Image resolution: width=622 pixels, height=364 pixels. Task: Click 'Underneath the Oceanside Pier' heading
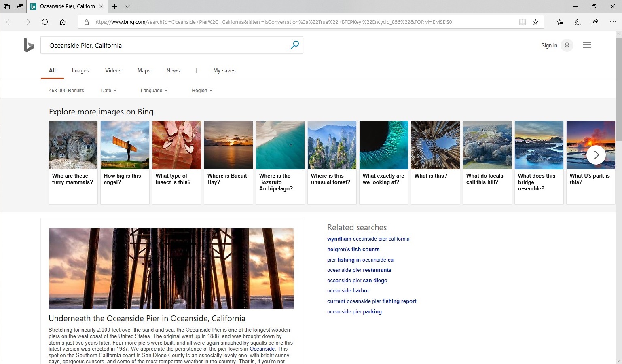pos(147,318)
